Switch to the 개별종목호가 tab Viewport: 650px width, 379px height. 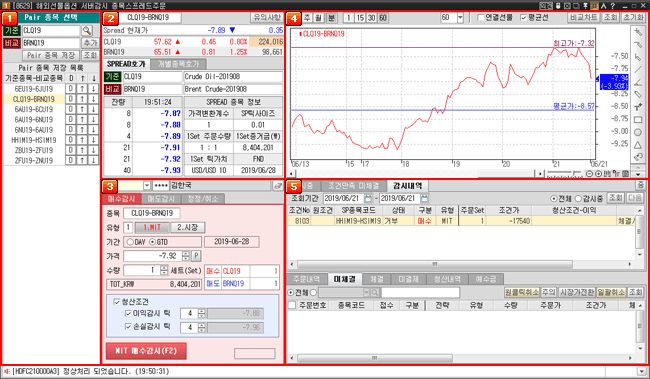point(178,64)
